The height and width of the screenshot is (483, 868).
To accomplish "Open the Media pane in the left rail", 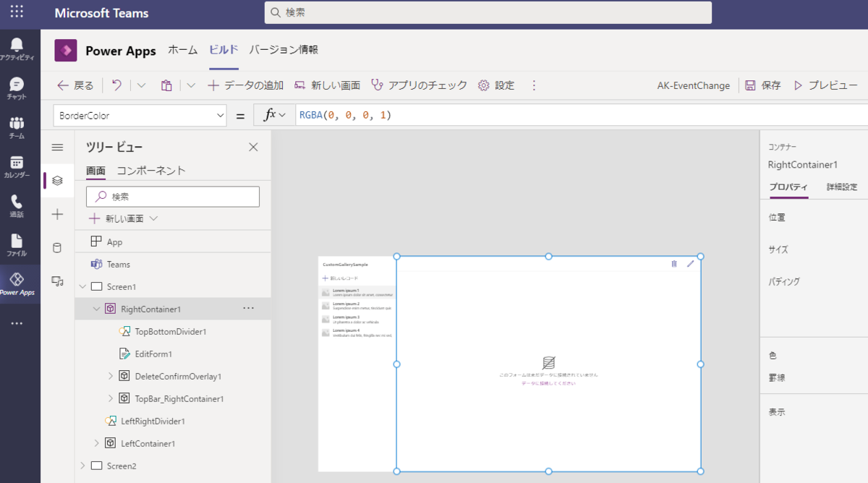I will coord(57,281).
